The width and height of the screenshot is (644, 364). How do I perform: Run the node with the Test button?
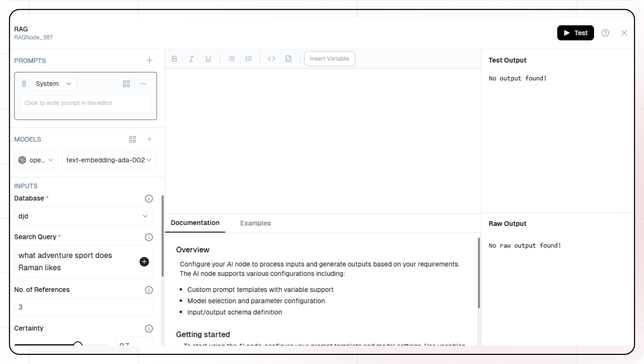click(575, 33)
